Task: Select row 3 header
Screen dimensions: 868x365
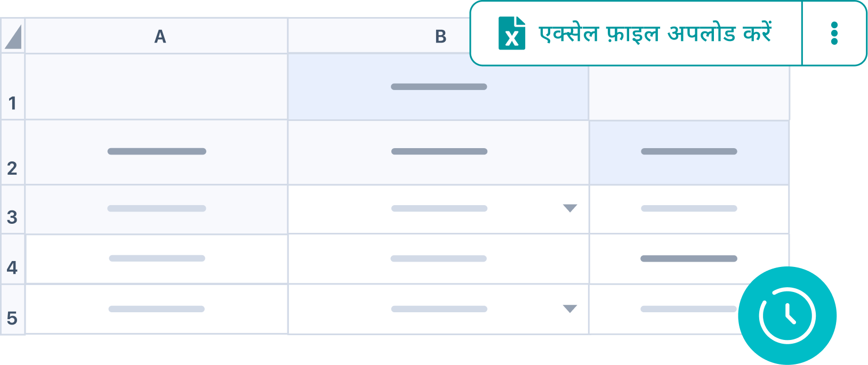Action: pos(12,209)
